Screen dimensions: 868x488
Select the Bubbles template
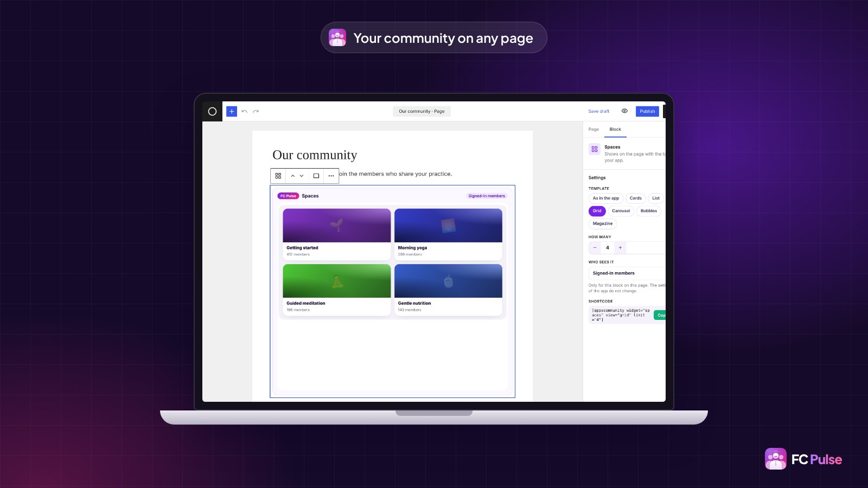coord(649,211)
